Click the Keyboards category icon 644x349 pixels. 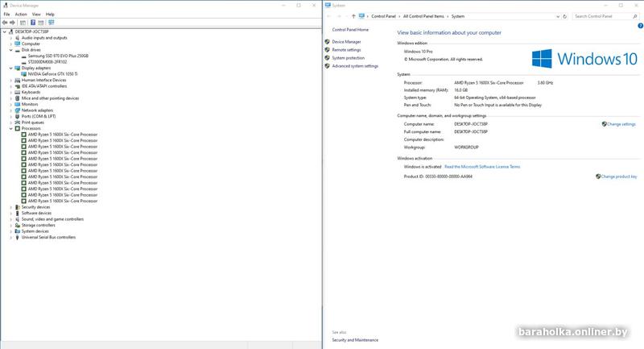[17, 92]
